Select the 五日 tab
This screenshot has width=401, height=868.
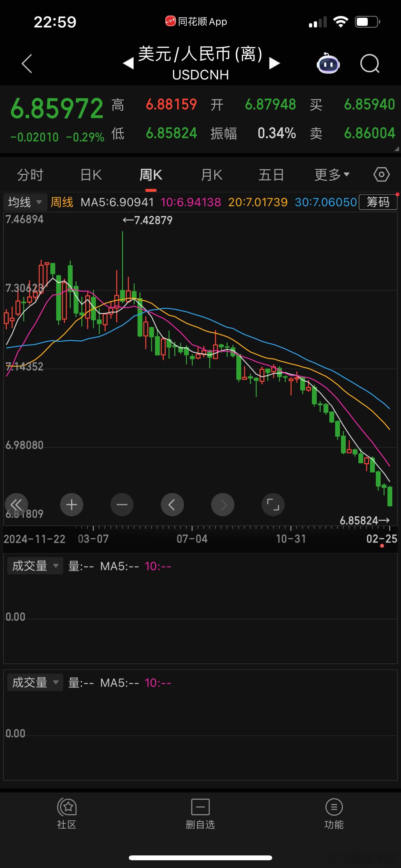coord(271,175)
